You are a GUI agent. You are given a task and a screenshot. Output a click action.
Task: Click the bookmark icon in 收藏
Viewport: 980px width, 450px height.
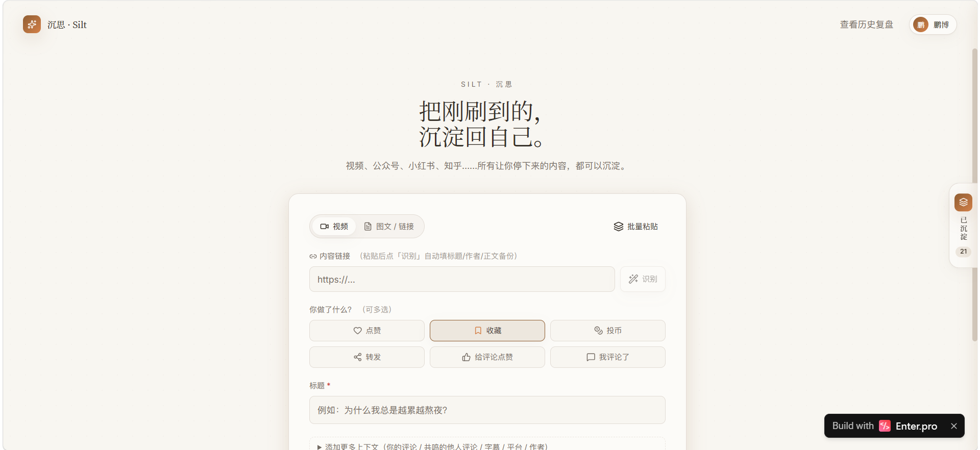[478, 331]
